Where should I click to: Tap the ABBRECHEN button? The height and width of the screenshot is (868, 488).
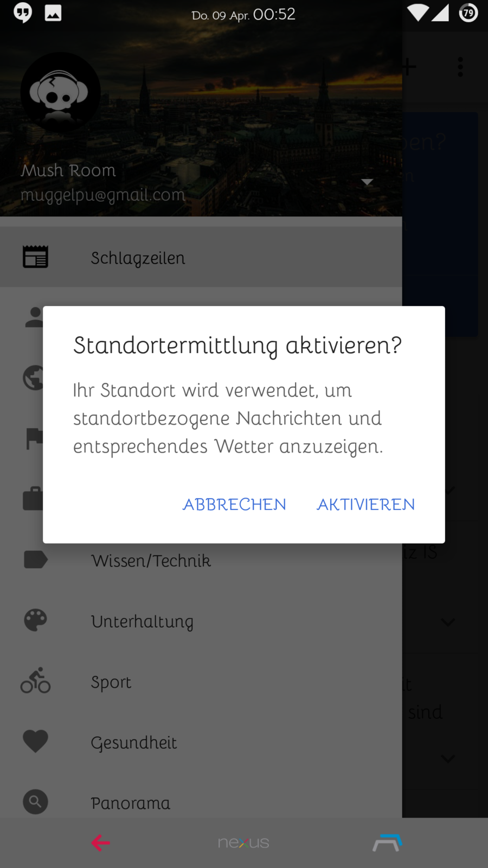click(234, 505)
